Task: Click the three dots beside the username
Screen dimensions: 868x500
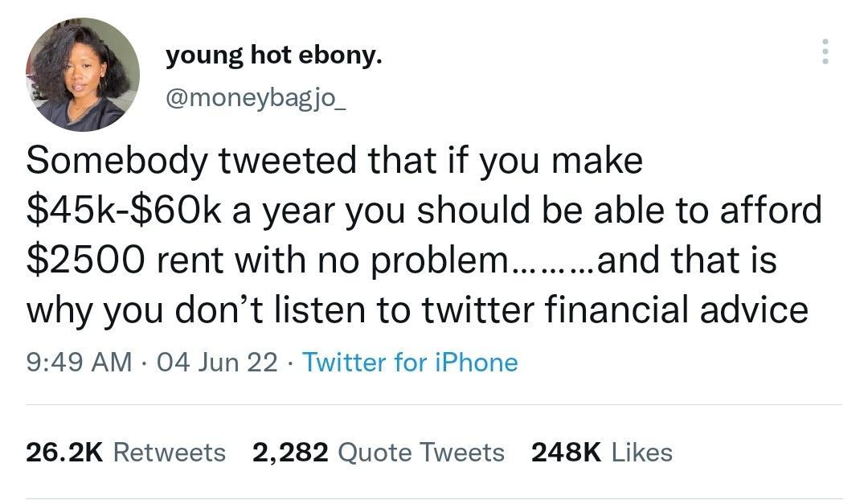Action: click(x=826, y=52)
